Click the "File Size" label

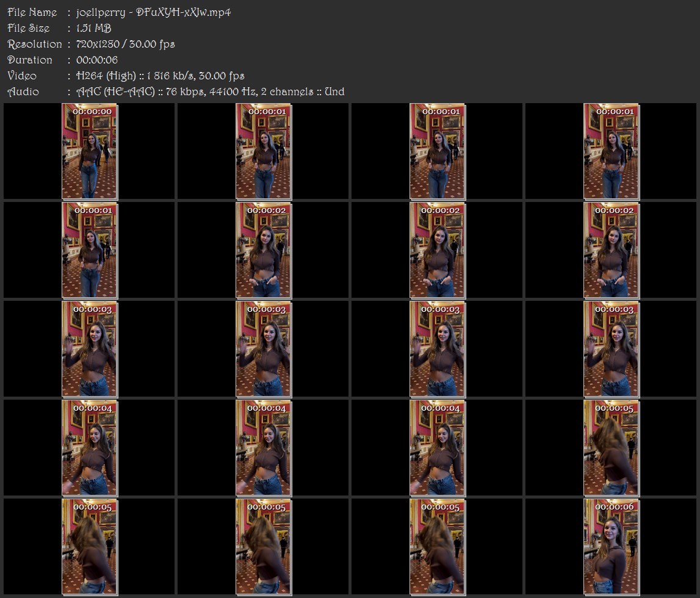[x=29, y=28]
